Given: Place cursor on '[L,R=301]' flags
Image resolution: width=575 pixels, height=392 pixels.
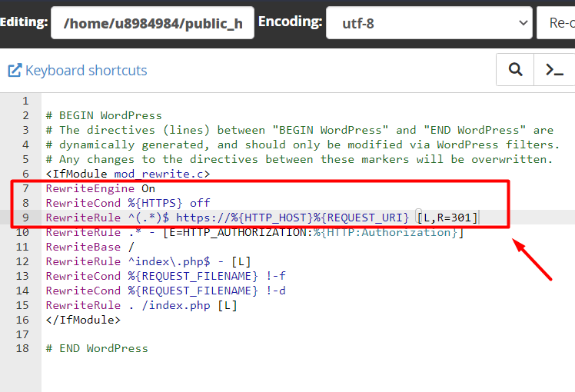Looking at the screenshot, I should click(x=447, y=218).
